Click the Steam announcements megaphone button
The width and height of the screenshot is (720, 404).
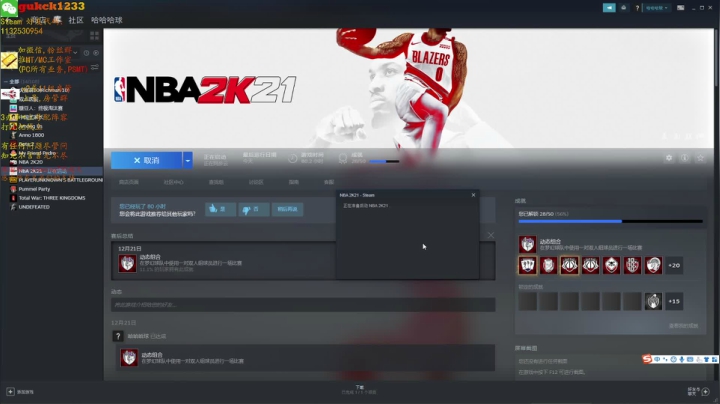click(x=609, y=8)
